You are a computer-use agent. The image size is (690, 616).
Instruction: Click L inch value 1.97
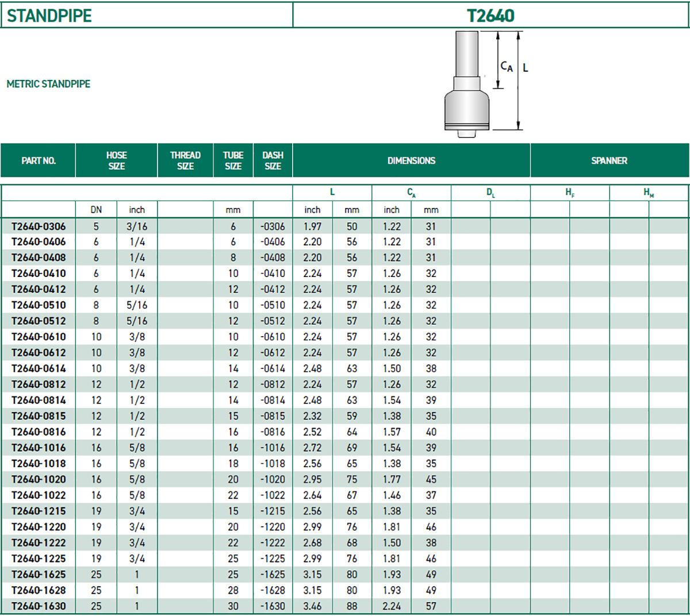(x=312, y=226)
